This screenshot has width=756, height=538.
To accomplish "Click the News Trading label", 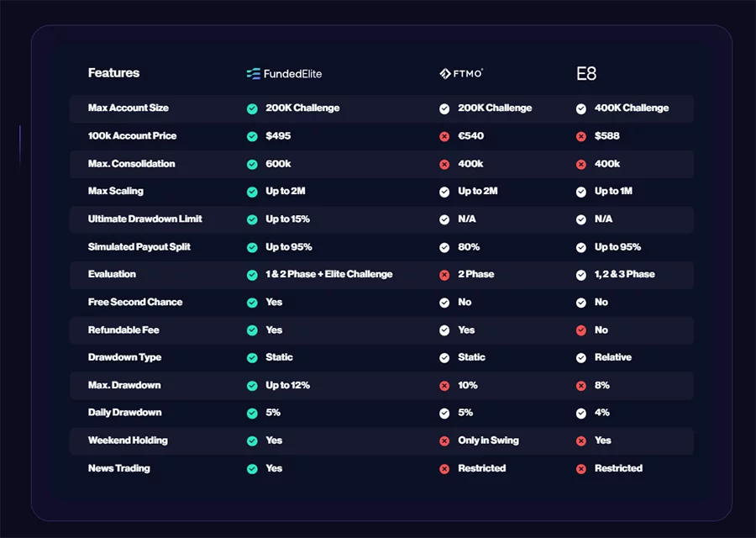I will 119,468.
